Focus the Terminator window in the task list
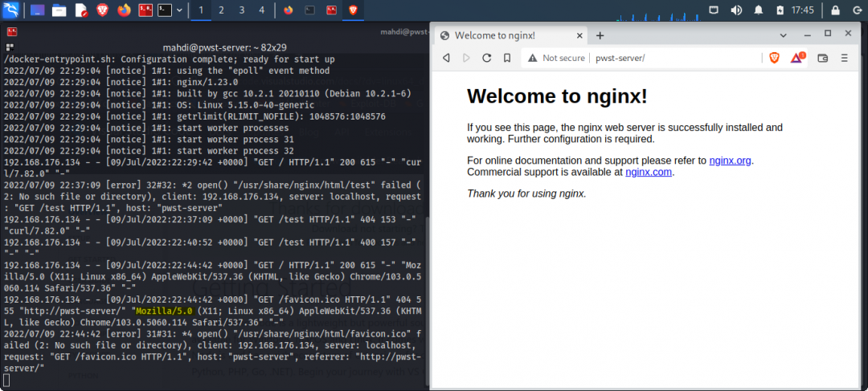The image size is (868, 391). point(331,10)
